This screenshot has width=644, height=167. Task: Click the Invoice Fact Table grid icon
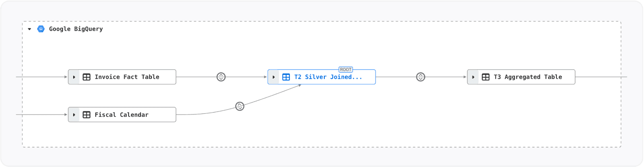pos(87,77)
